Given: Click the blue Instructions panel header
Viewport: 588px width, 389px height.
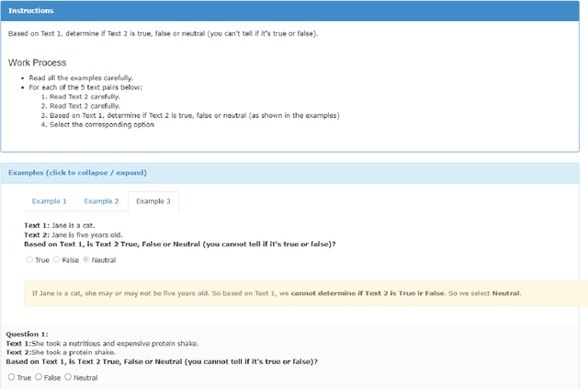Looking at the screenshot, I should (289, 10).
